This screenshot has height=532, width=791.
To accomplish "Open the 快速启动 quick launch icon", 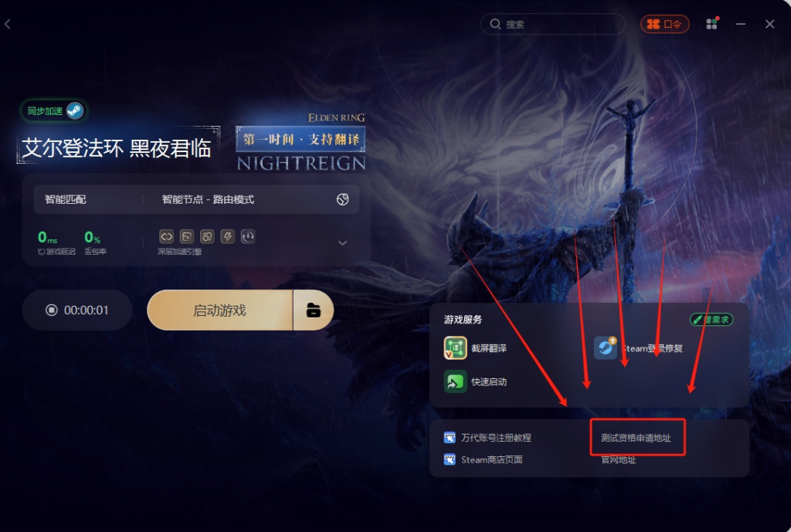I will [455, 381].
